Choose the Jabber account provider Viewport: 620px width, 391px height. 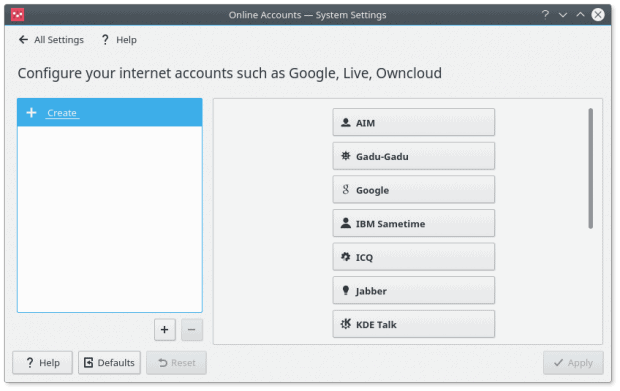coord(413,291)
